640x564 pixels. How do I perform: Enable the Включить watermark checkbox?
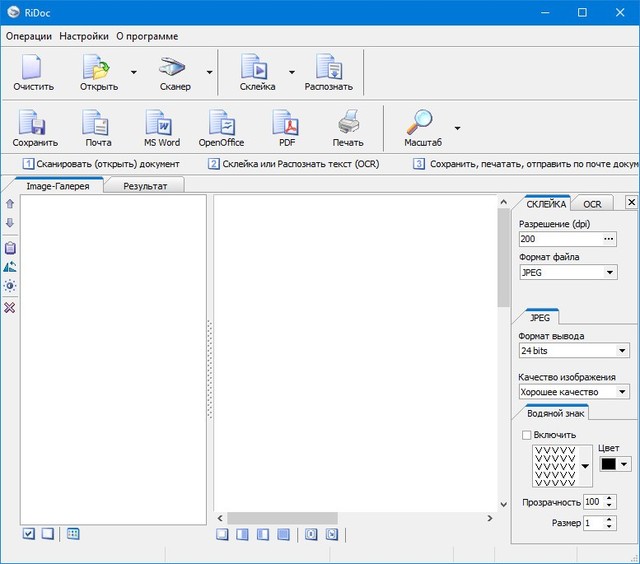[527, 435]
